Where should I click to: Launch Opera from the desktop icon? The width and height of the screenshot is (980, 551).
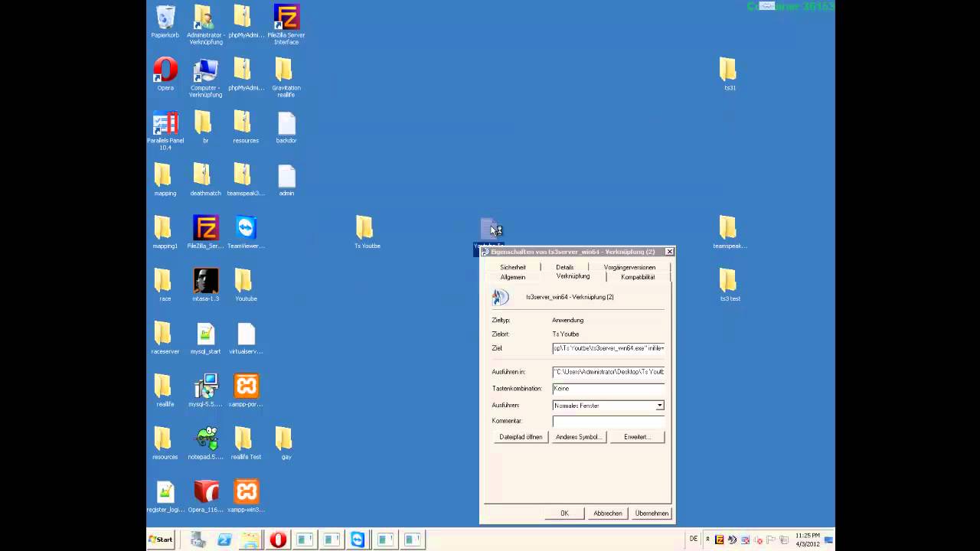[x=165, y=70]
